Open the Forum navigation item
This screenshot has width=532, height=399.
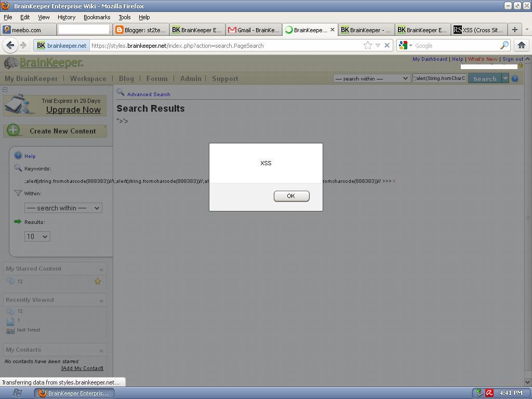[157, 79]
